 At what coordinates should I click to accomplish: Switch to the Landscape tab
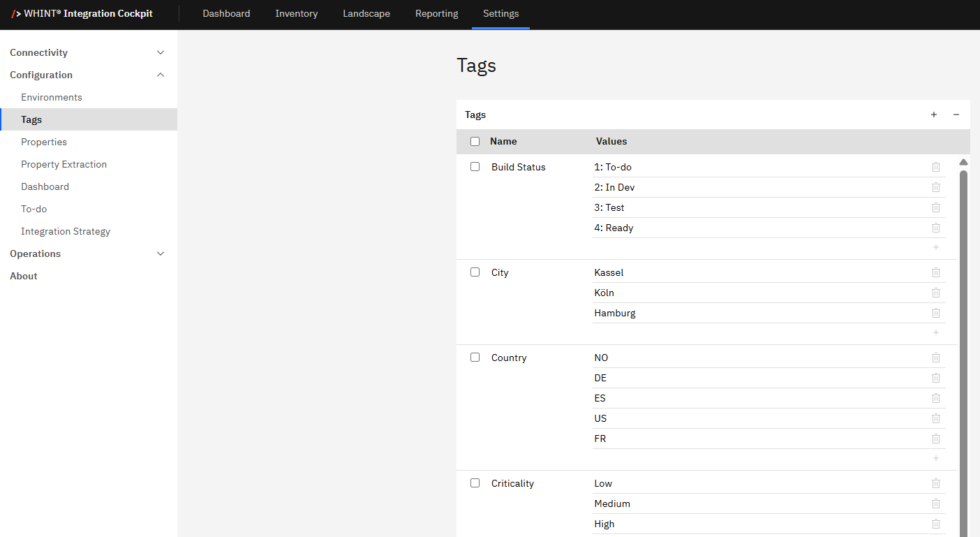366,13
